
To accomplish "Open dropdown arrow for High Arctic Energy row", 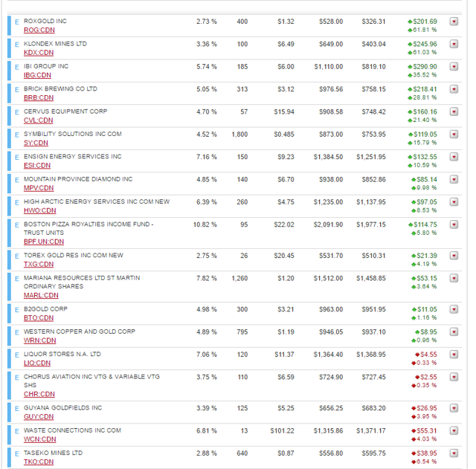I will 454,201.
